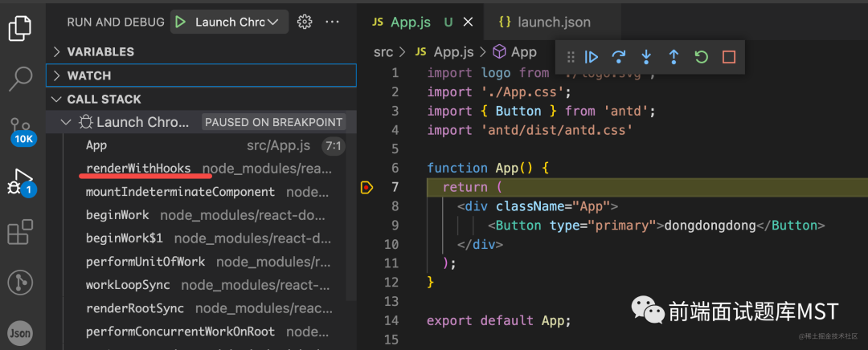Select Launch Chrome configuration dropdown
The image size is (868, 350).
229,22
